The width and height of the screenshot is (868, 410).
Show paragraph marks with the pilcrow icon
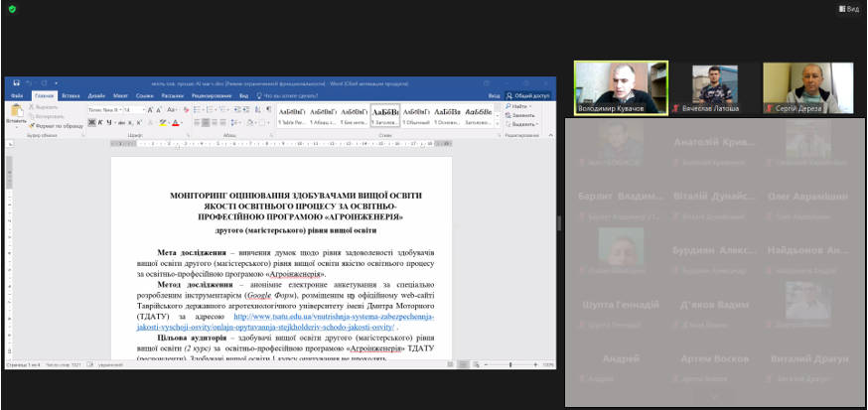pos(268,109)
